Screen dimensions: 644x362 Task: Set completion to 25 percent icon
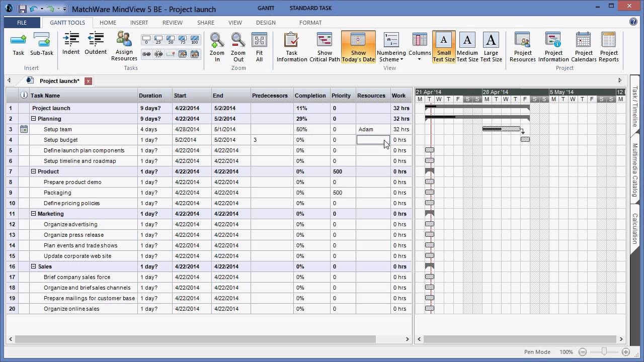158,40
